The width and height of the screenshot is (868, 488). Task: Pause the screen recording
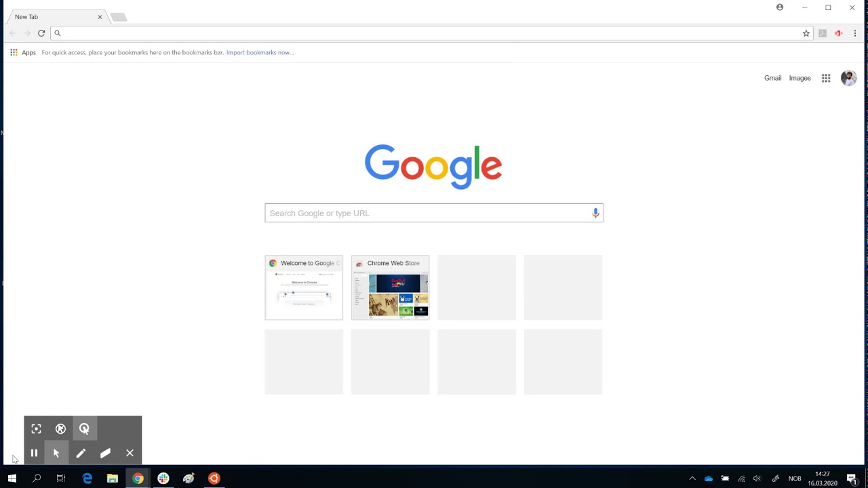click(x=34, y=453)
